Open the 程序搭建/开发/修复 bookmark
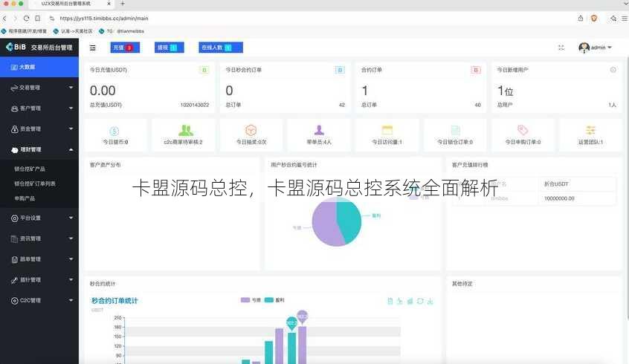The height and width of the screenshot is (364, 629). (x=24, y=31)
